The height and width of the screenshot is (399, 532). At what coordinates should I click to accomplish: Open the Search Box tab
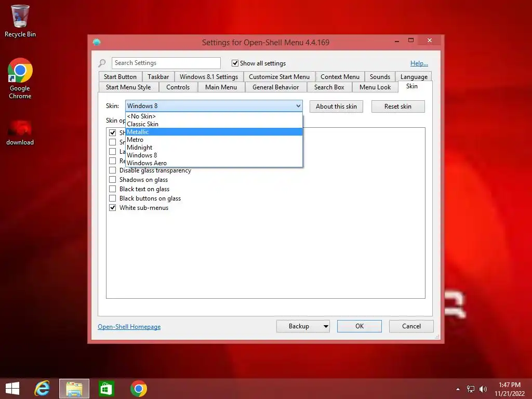[x=329, y=87]
